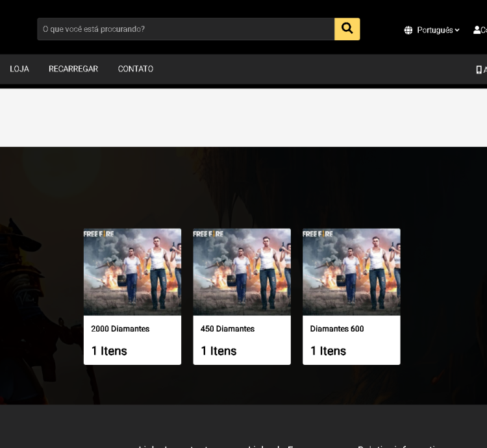Click '1 Itens' under 450 Diamantes

219,351
